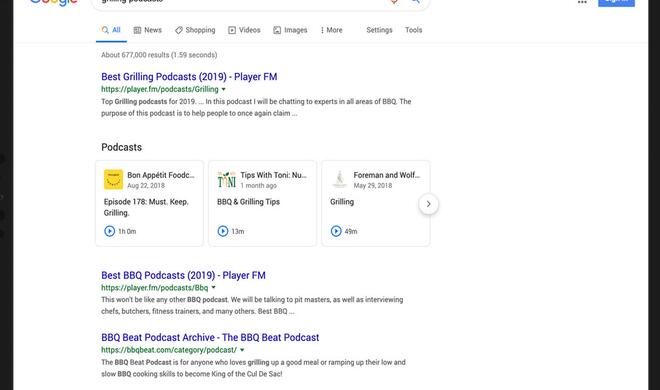
Task: Show next podcasts with carousel arrow
Action: (428, 204)
